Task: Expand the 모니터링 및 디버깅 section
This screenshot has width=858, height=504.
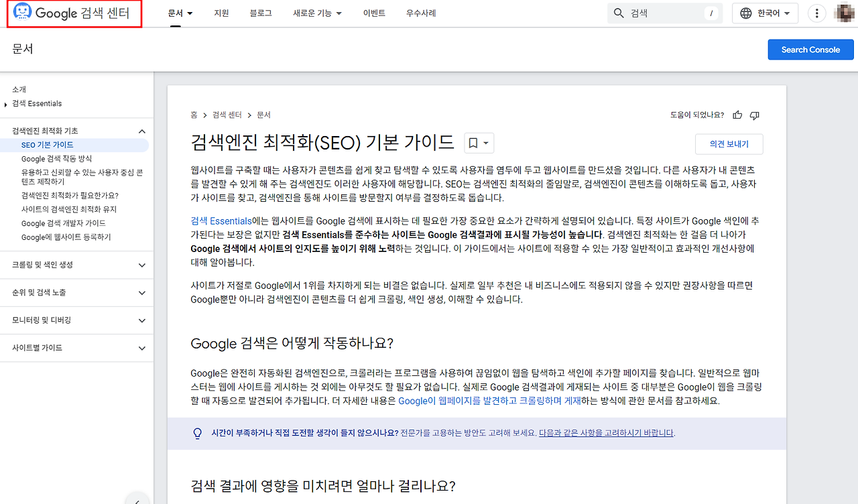Action: click(x=141, y=320)
